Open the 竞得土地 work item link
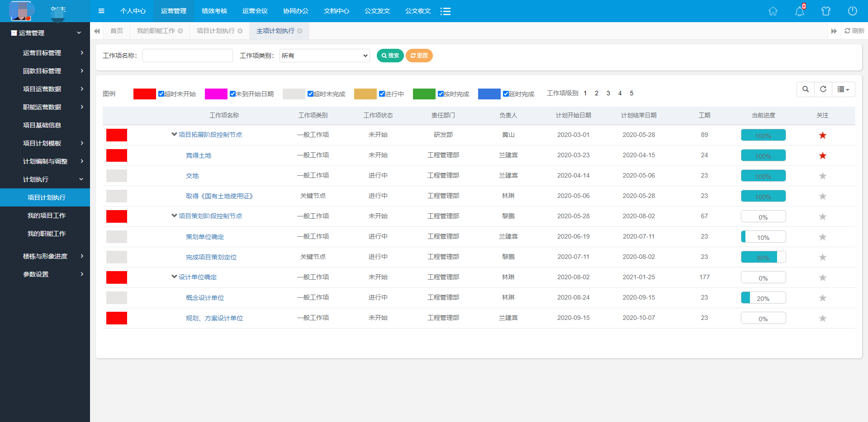The image size is (868, 422). coord(199,155)
